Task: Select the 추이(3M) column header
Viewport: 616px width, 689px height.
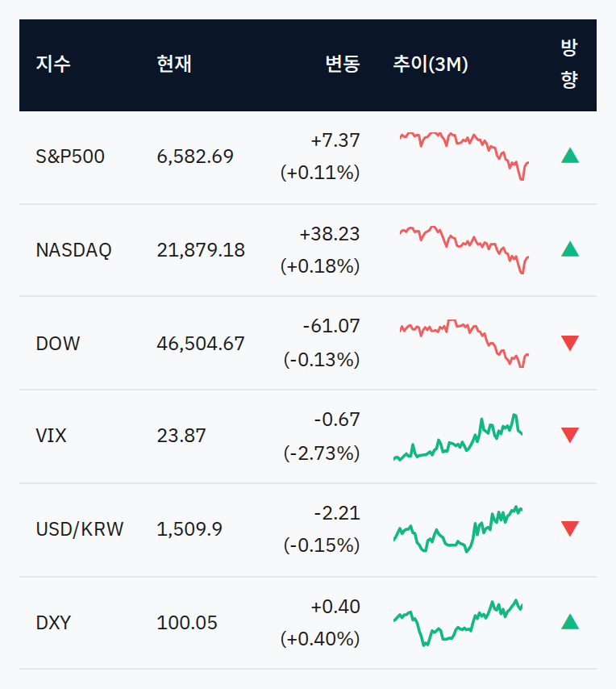Action: point(431,65)
